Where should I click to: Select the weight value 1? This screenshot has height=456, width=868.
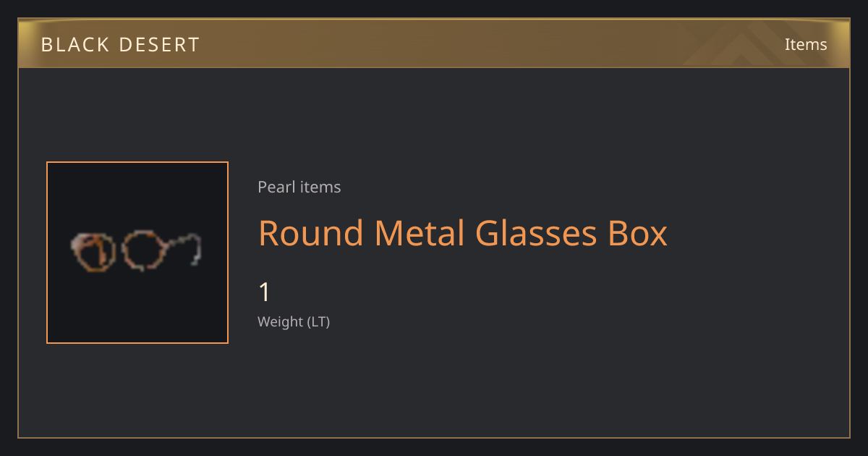coord(265,292)
